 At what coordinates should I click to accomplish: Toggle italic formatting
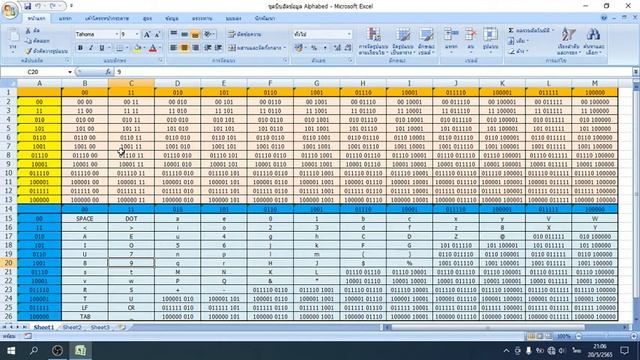[91, 48]
